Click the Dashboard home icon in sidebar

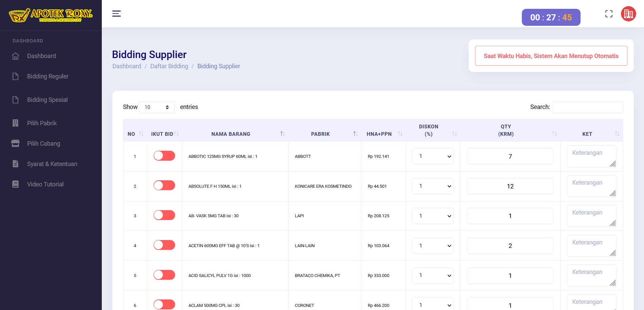(16, 56)
